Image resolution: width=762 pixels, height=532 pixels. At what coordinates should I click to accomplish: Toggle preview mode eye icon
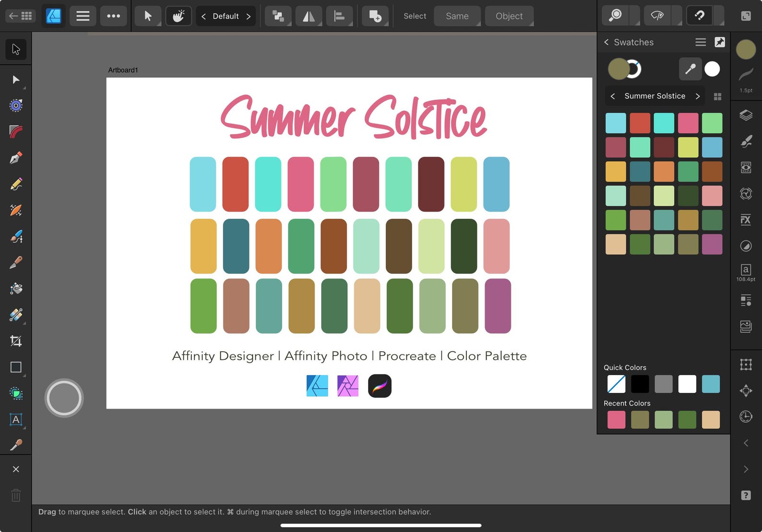657,16
